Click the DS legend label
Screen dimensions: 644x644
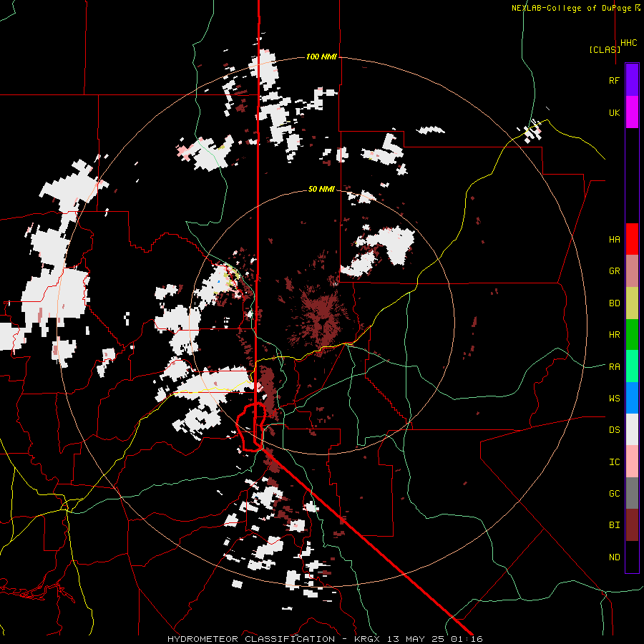pyautogui.click(x=614, y=429)
